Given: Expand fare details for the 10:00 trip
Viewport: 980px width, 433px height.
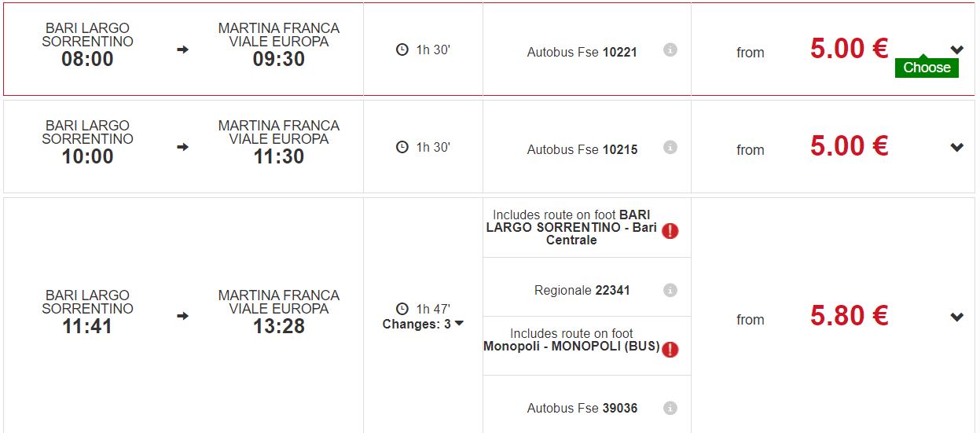Looking at the screenshot, I should coord(956,148).
